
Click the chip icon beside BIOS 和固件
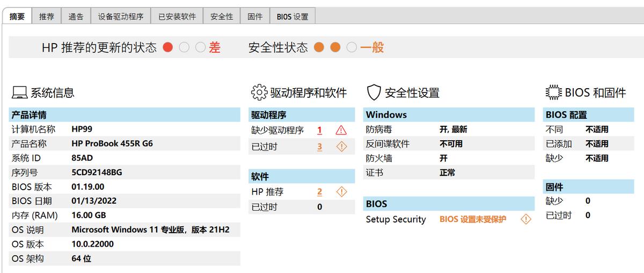553,93
